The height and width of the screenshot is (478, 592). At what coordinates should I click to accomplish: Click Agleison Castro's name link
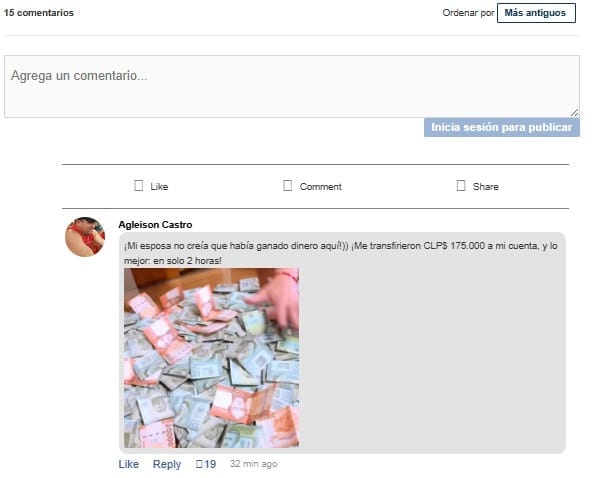pos(155,225)
